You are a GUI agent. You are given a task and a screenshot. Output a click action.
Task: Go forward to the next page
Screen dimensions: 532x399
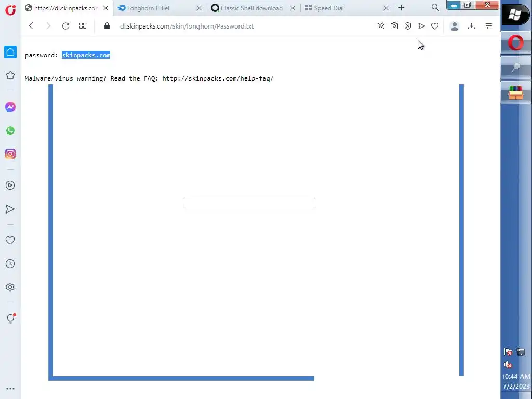[x=48, y=26]
